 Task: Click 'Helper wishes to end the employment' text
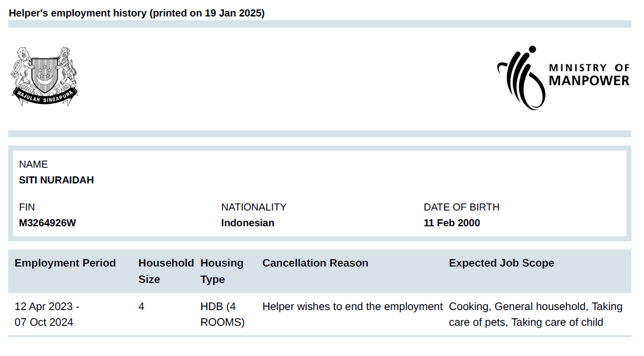(x=352, y=307)
